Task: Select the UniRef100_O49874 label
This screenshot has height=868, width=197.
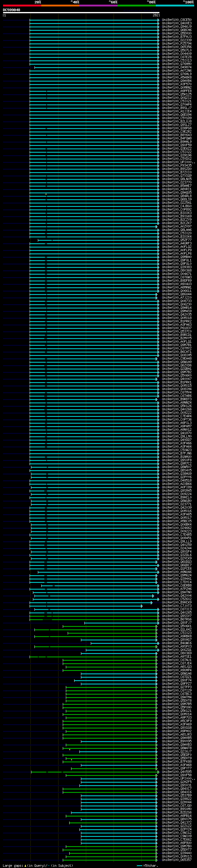Action: click(177, 67)
